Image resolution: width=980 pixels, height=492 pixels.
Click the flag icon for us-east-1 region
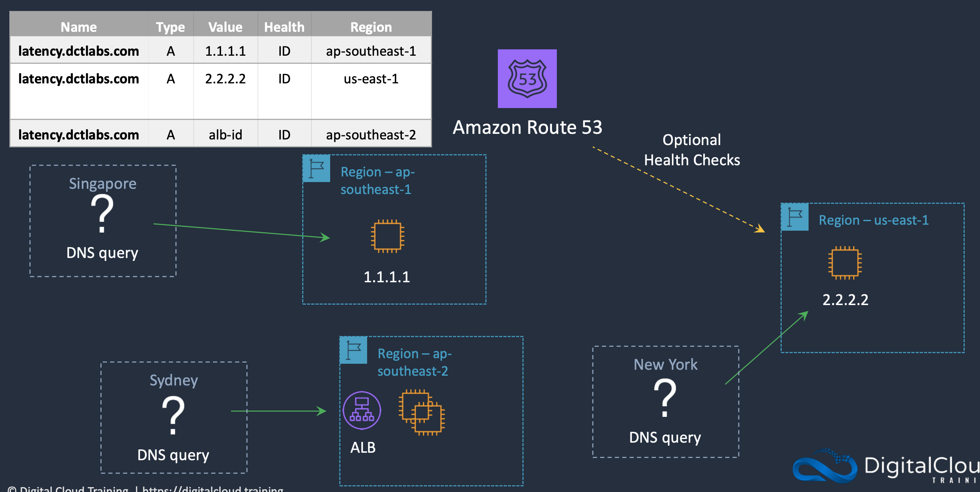(x=794, y=217)
